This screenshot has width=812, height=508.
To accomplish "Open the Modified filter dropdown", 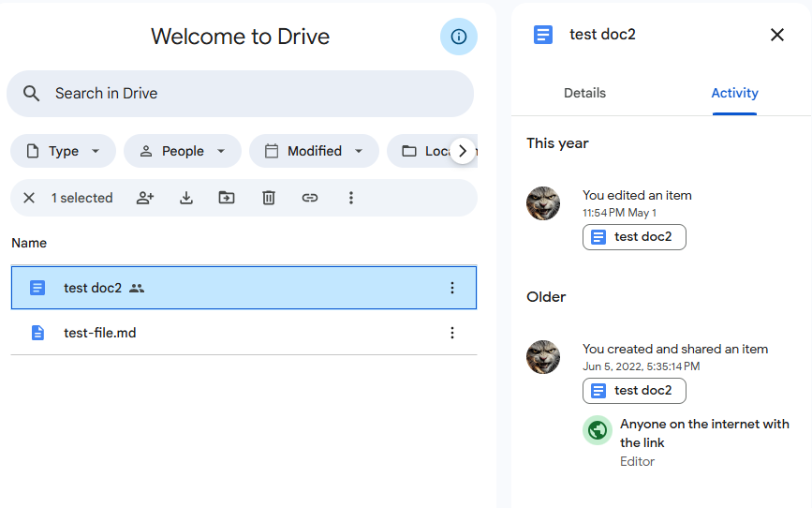I will [314, 151].
